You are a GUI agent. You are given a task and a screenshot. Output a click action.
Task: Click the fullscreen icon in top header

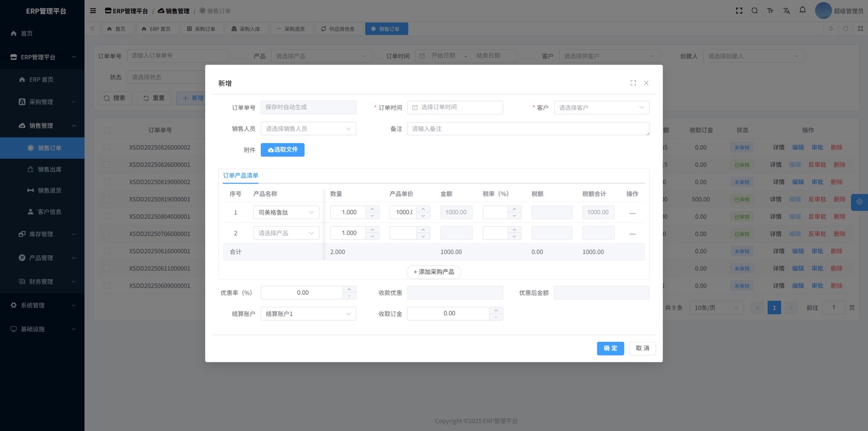[x=739, y=11]
